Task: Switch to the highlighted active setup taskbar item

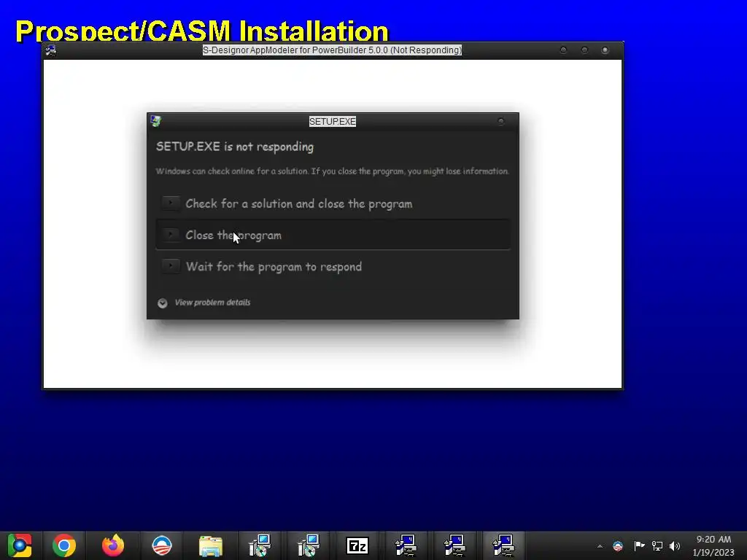Action: [503, 545]
